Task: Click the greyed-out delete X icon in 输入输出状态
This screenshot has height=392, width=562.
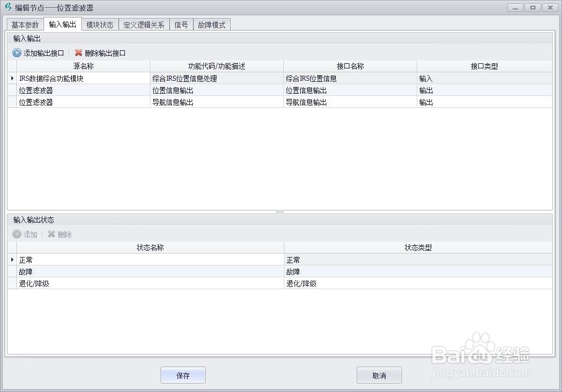Action: pyautogui.click(x=51, y=234)
